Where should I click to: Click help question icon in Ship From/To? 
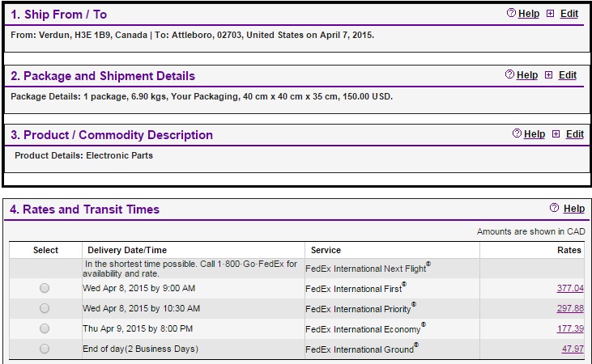tap(511, 13)
